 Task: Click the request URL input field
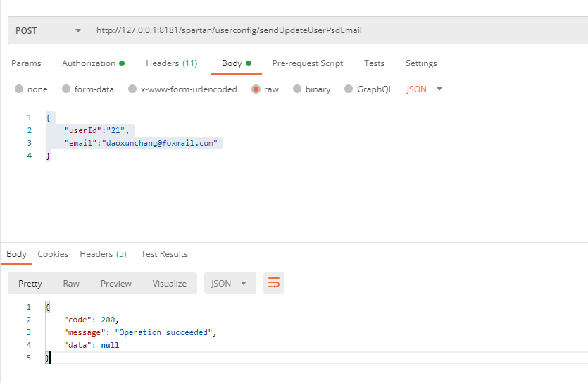click(338, 31)
